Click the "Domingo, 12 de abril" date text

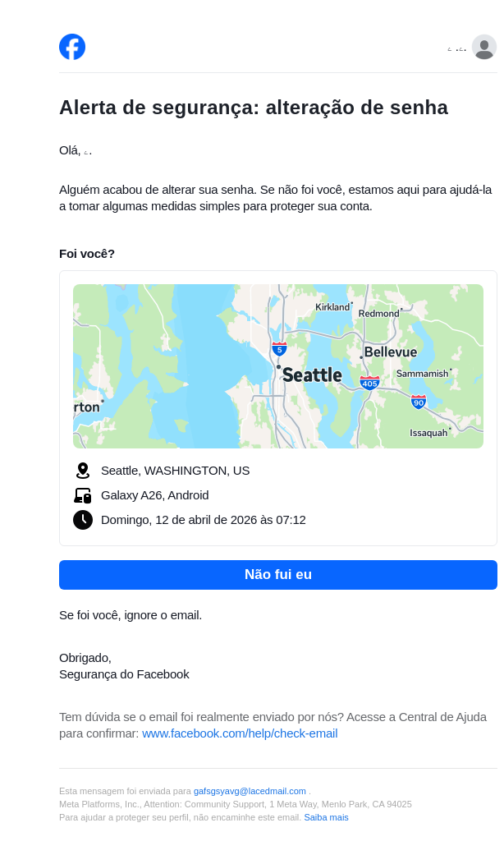pyautogui.click(x=203, y=520)
